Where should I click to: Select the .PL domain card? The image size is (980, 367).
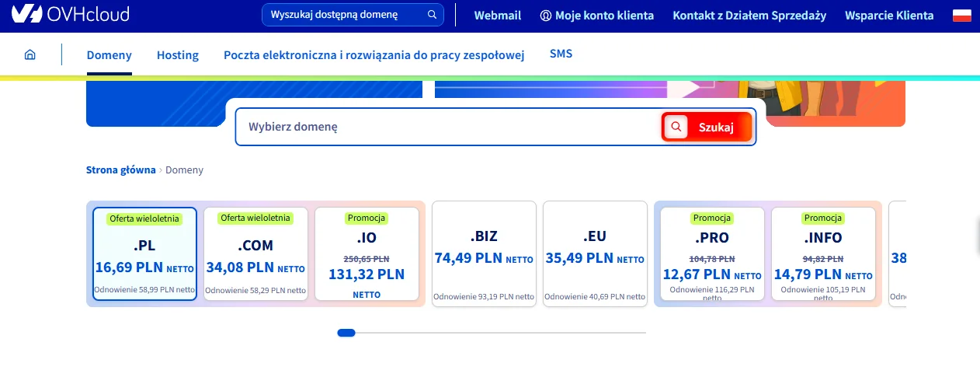(x=144, y=253)
